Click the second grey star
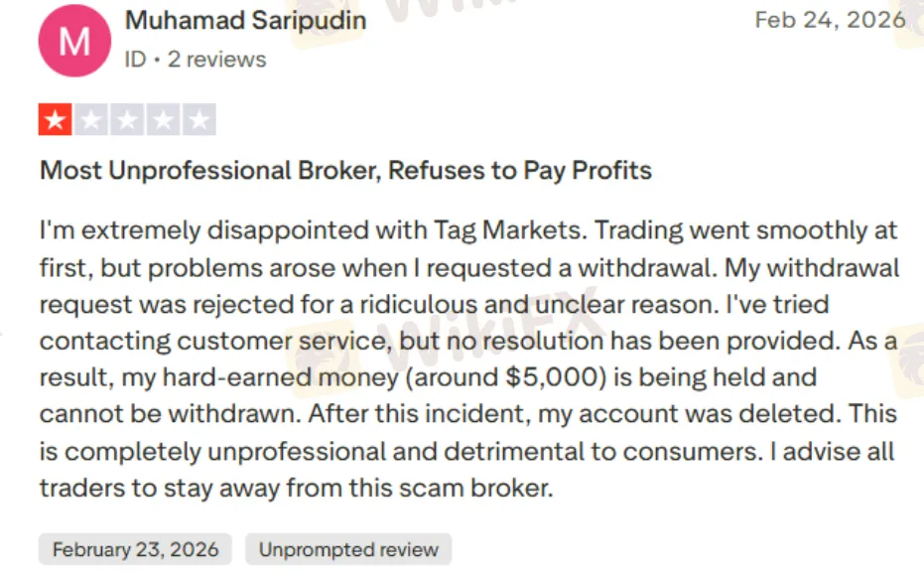Viewport: 924px width, 575px height. pos(91,120)
